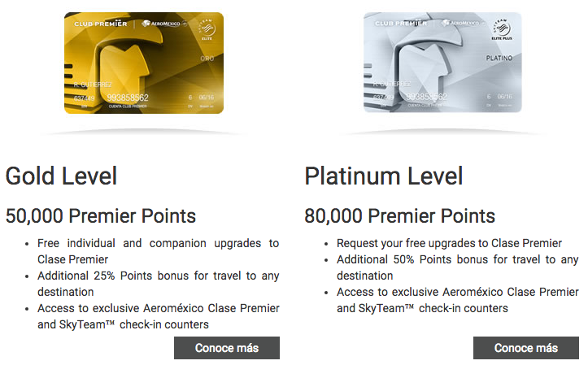Click the Aeromexico logo on the platinum card
The image size is (588, 365).
pos(463,24)
